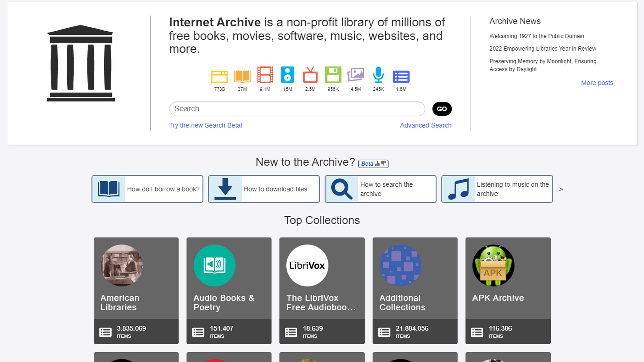644x362 pixels.
Task: Open the Video film icon (9.1M)
Action: pos(265,74)
